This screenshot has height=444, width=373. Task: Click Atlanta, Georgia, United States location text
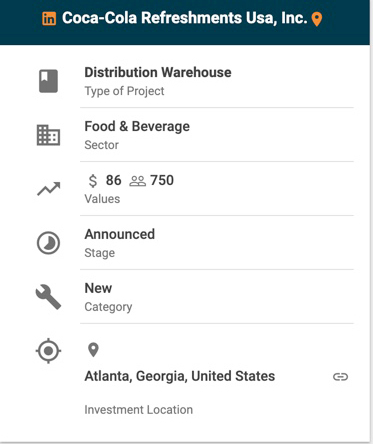tap(180, 376)
